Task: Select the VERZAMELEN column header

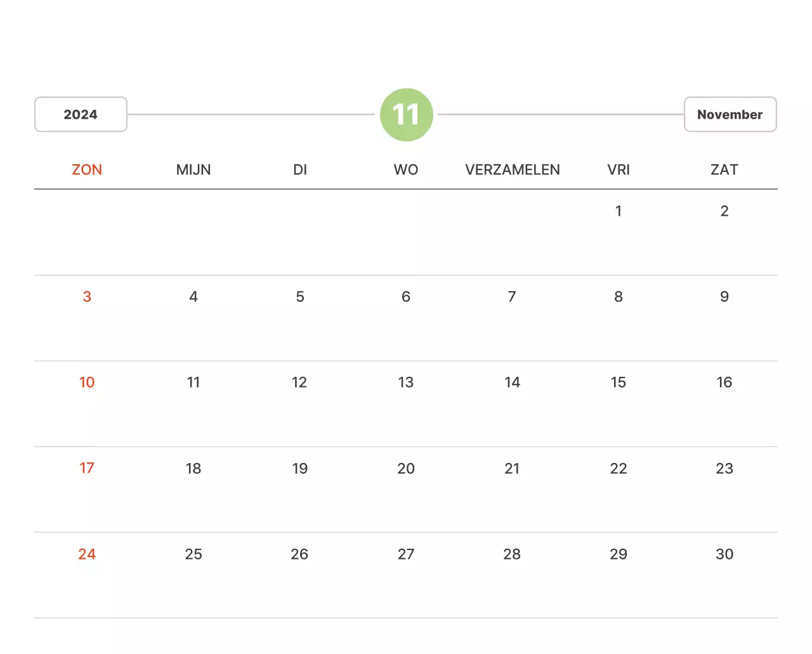Action: (x=512, y=169)
